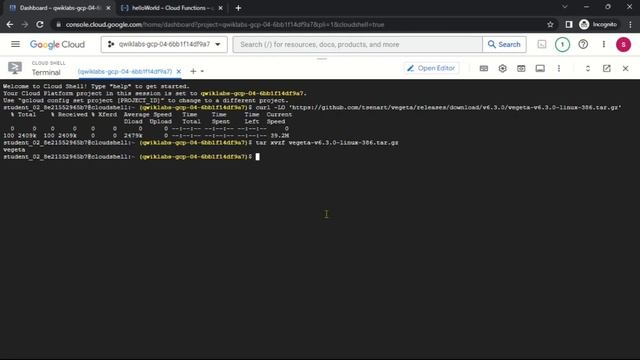Expand the new-tab project dropdown arrow
Image resolution: width=640 pixels, height=360 pixels.
click(202, 71)
